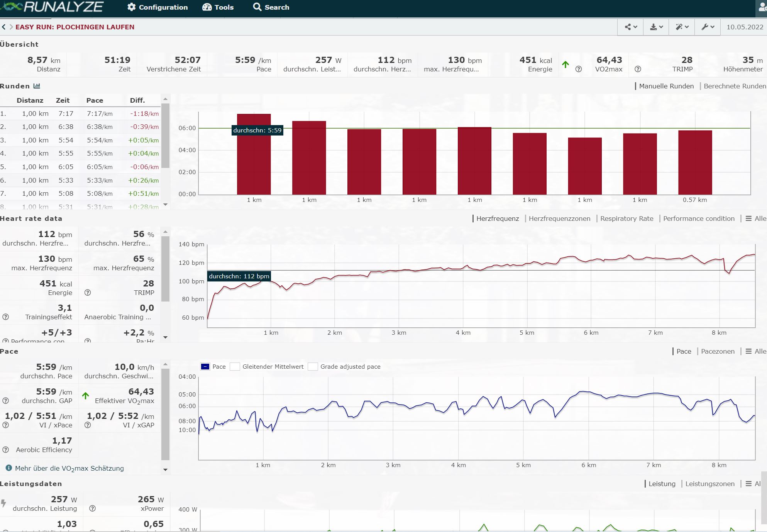
Task: Open the wrench settings dropdown
Action: pyautogui.click(x=708, y=27)
